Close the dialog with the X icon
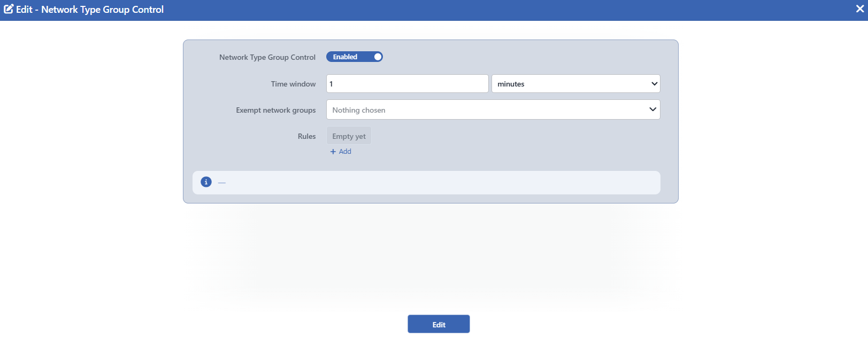The image size is (868, 337). click(x=860, y=9)
